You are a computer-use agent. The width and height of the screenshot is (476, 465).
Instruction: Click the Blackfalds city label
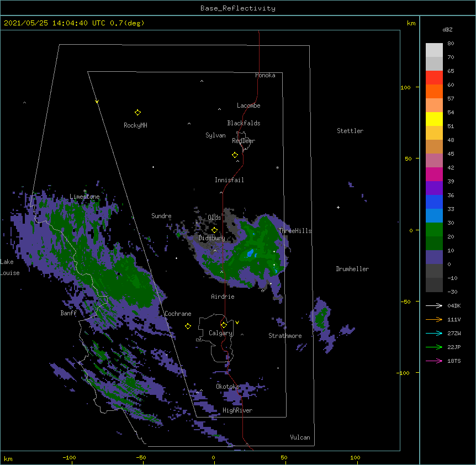(x=244, y=123)
